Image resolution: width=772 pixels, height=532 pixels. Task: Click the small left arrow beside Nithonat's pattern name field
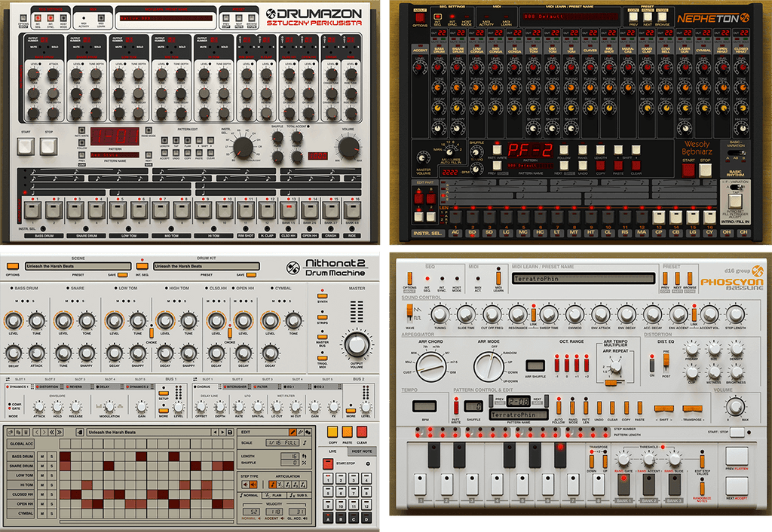click(x=215, y=432)
